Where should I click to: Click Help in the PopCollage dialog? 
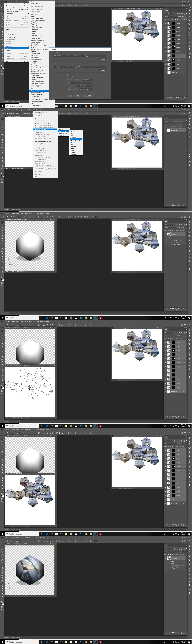pos(78,95)
